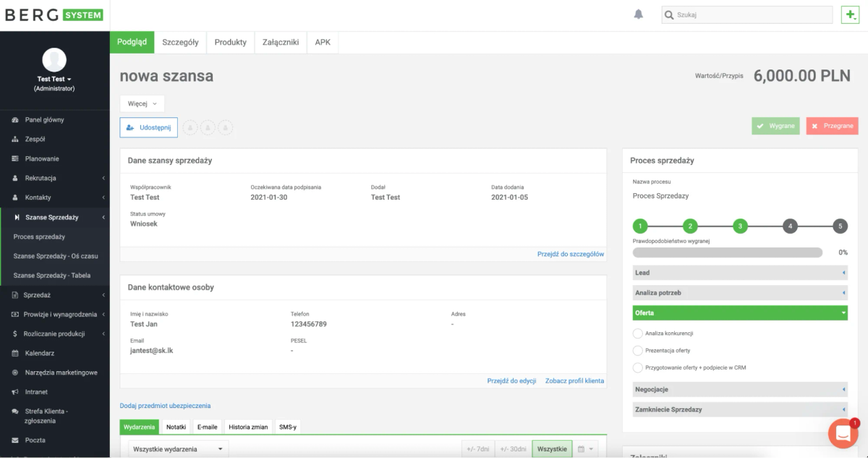Expand the Analiza potrzeb stage section
The width and height of the screenshot is (868, 458).
[740, 293]
